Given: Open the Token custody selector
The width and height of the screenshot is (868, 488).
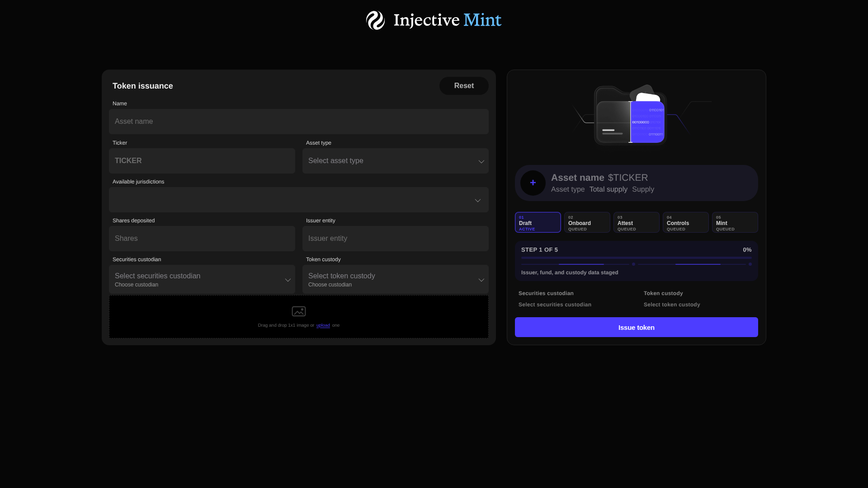Looking at the screenshot, I should [x=396, y=280].
